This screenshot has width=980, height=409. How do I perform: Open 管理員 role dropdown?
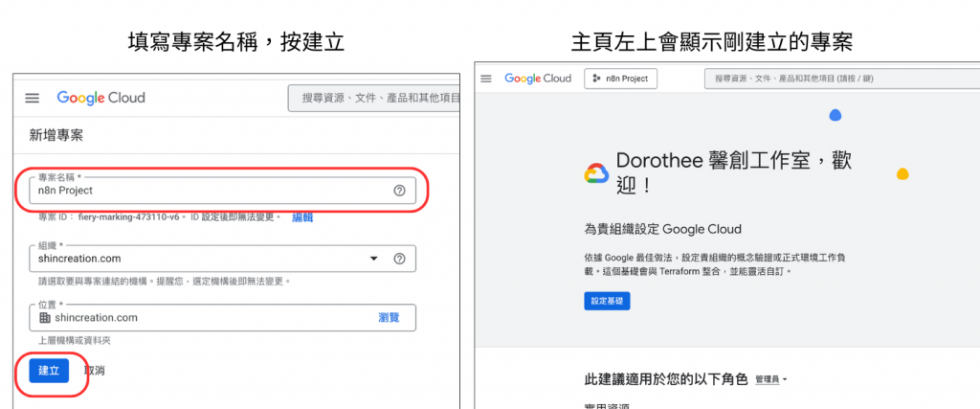770,379
